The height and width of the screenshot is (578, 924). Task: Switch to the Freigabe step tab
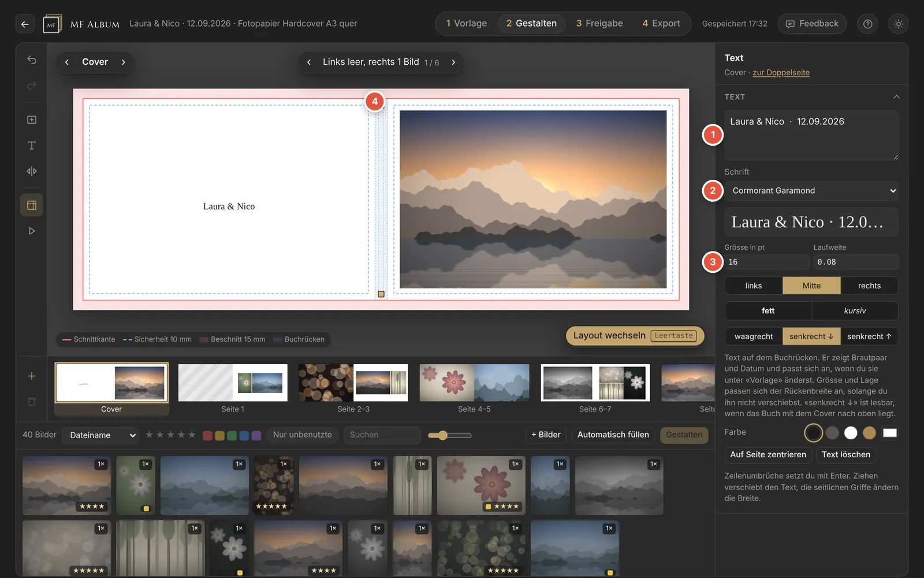(599, 24)
